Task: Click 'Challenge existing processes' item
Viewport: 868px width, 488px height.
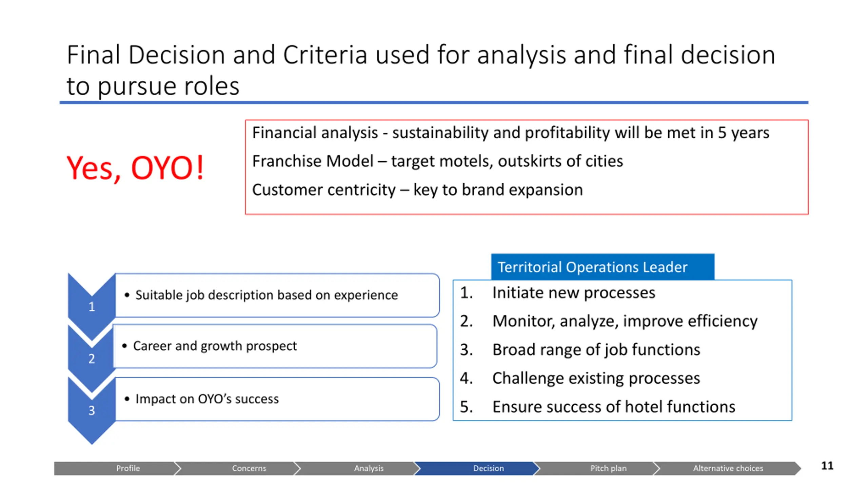Action: (579, 378)
